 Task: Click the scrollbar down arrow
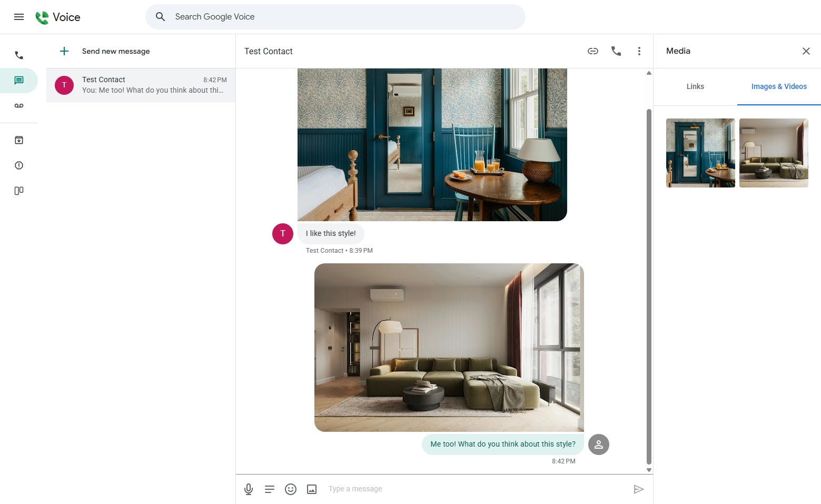click(x=649, y=470)
